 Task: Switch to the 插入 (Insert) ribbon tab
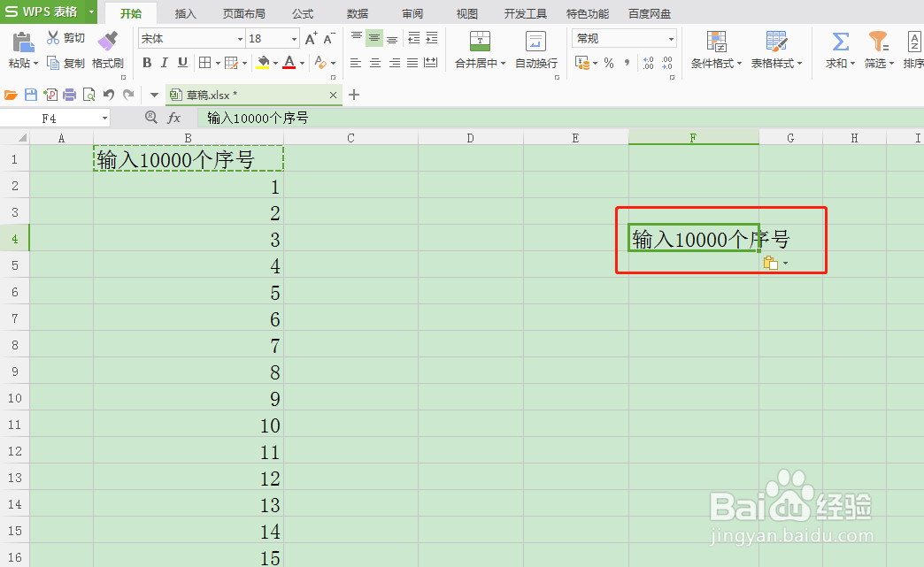[185, 13]
